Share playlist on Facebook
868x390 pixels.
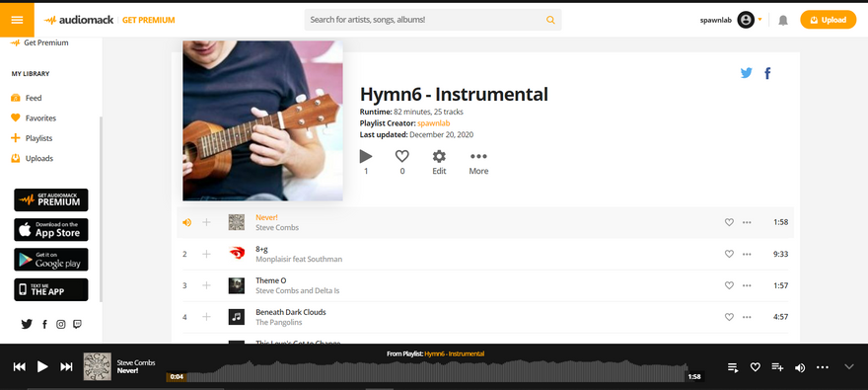[x=767, y=73]
